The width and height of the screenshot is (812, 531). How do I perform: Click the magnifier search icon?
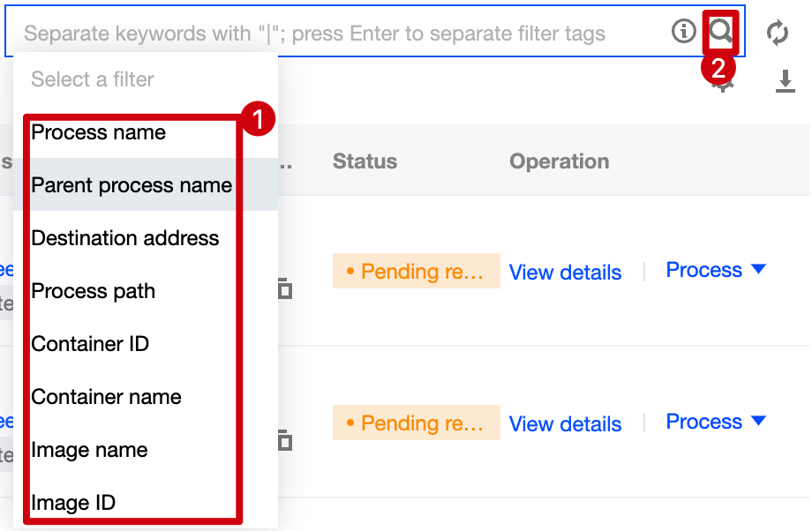tap(721, 33)
